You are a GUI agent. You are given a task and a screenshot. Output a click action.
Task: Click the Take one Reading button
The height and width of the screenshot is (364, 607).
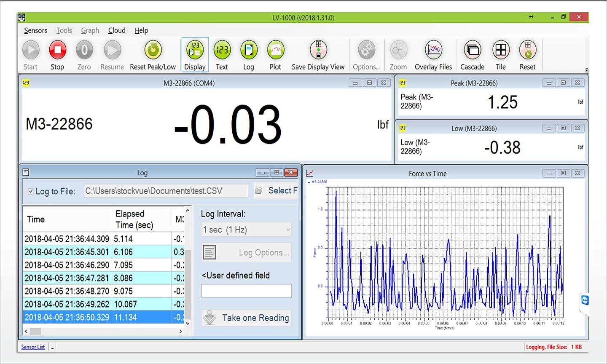point(247,318)
